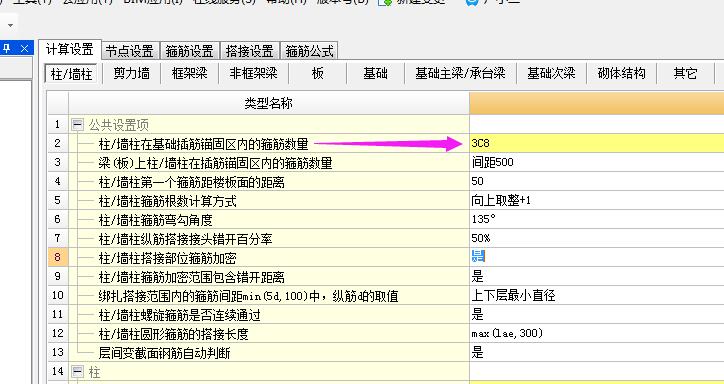Select value 50 for 箍筋距楼板面的距离
The width and height of the screenshot is (724, 384).
pyautogui.click(x=597, y=181)
